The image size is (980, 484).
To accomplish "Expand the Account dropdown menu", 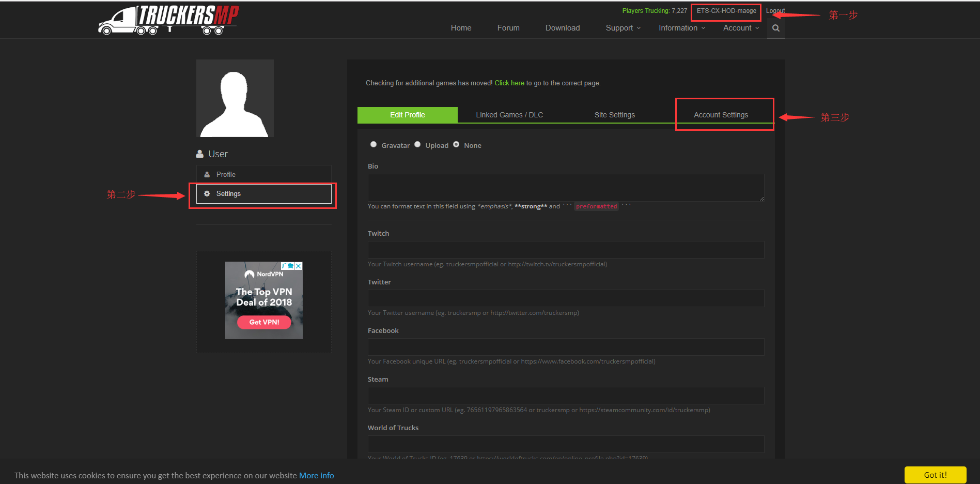I will click(741, 28).
